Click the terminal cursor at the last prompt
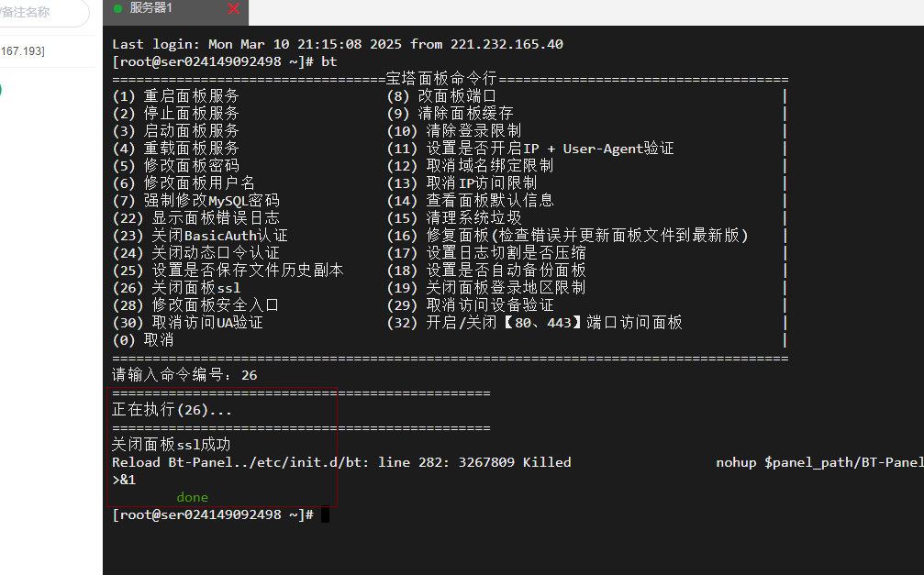The image size is (924, 575). (x=325, y=515)
